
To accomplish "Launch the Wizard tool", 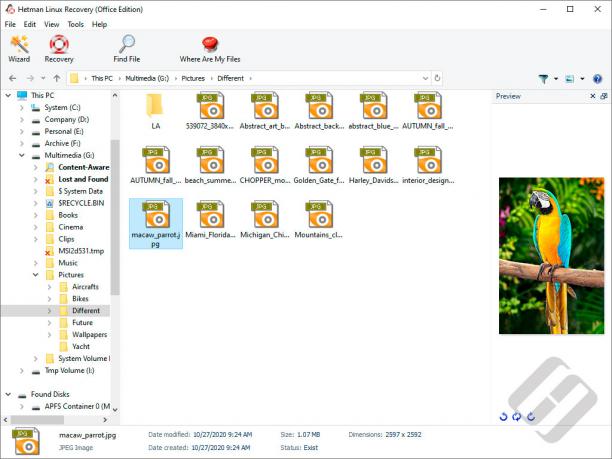I will pos(19,49).
